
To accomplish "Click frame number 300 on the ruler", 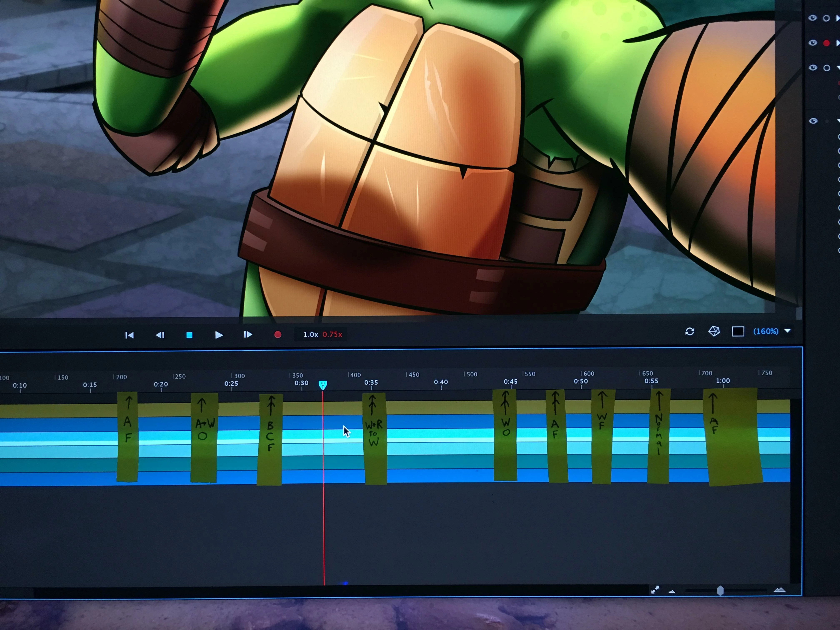I will (x=240, y=376).
